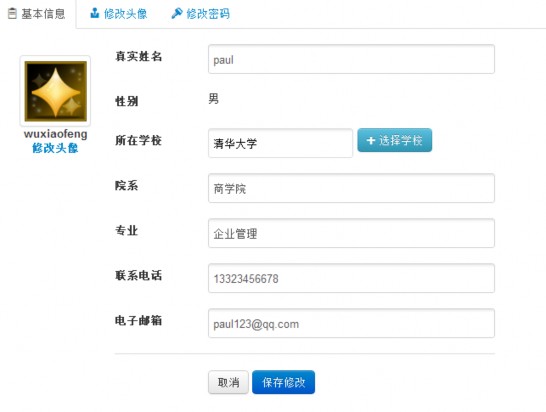This screenshot has height=412, width=546.
Task: Switch to the 修改密码 tab
Action: (x=201, y=14)
